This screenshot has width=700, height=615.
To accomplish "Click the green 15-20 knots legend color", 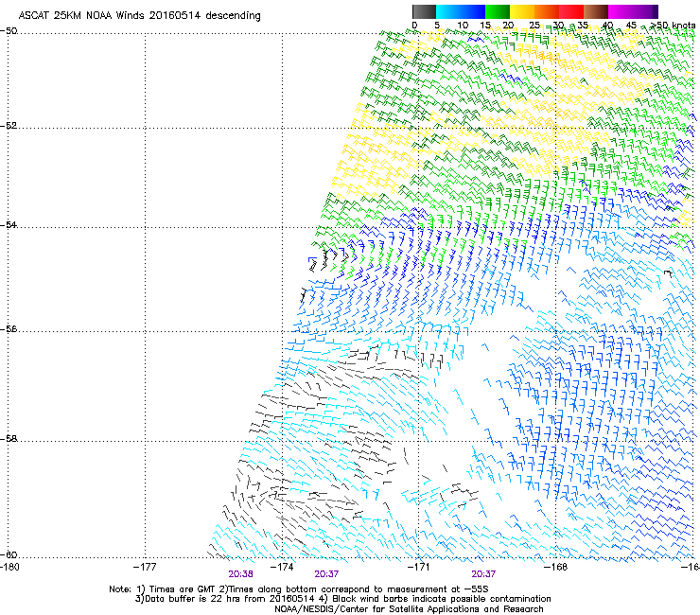I will 498,11.
